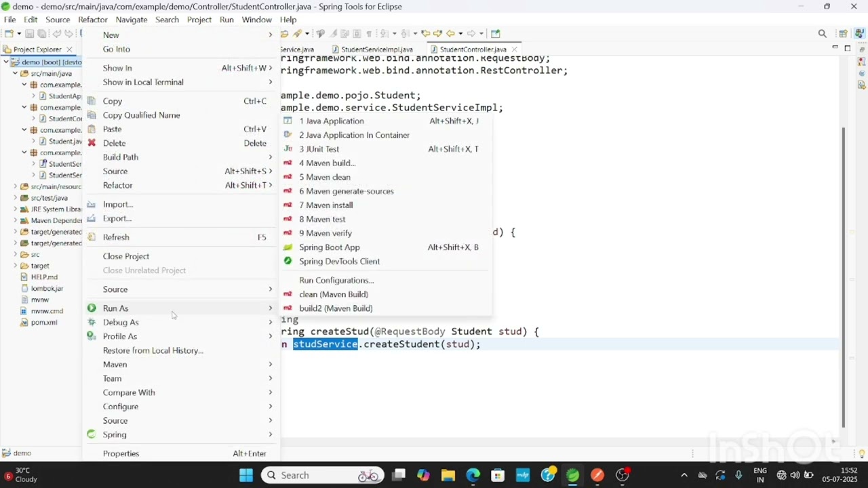The height and width of the screenshot is (488, 868).
Task: Refresh the project from the context menu
Action: click(180, 237)
